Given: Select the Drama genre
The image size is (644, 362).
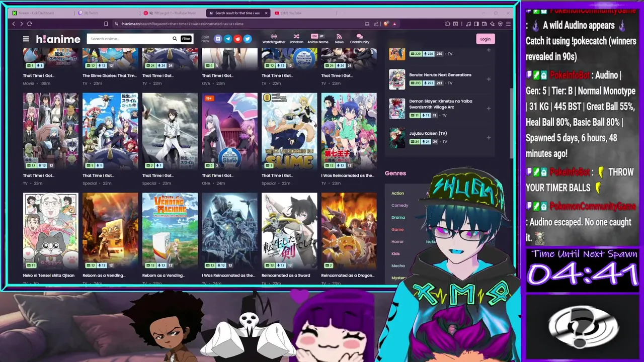Looking at the screenshot, I should click(x=398, y=217).
